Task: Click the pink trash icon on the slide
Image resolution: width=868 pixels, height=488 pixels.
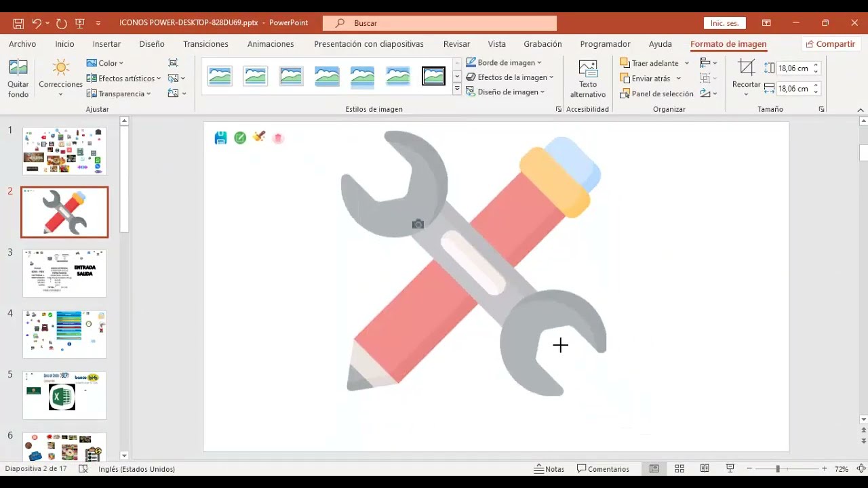Action: pos(277,138)
